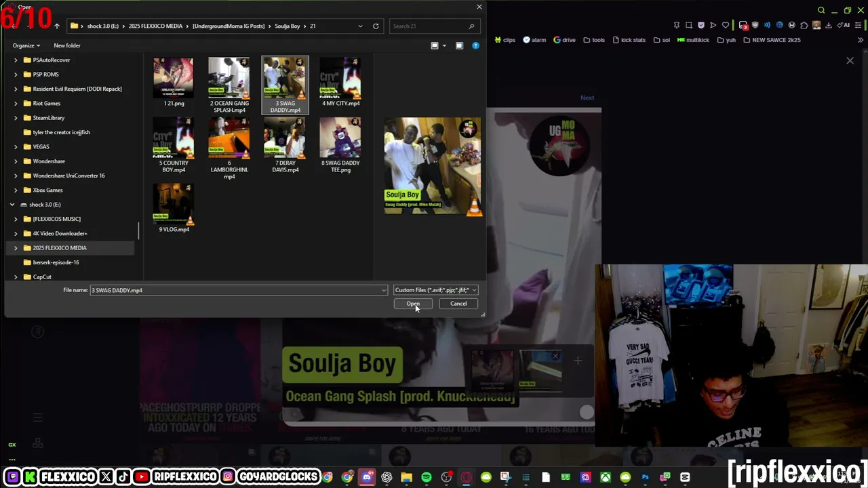Click the Change your view icon button
Image resolution: width=868 pixels, height=488 pixels.
(x=435, y=45)
